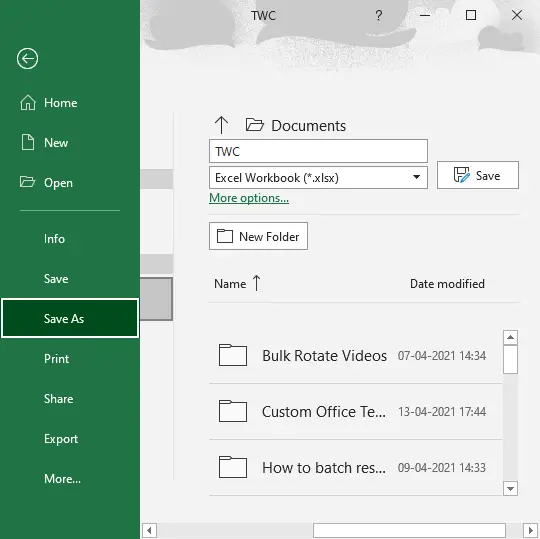The width and height of the screenshot is (540, 539).
Task: Sort by Date modified column header
Action: pos(447,284)
